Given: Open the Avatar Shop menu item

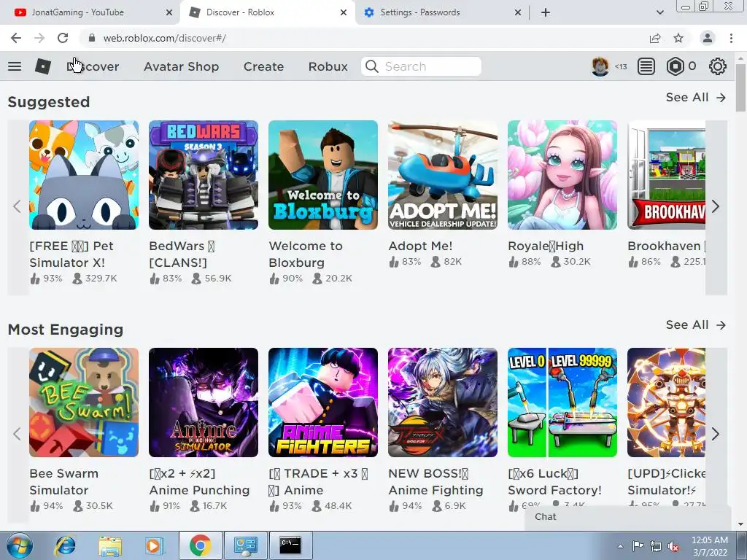Looking at the screenshot, I should click(x=182, y=66).
